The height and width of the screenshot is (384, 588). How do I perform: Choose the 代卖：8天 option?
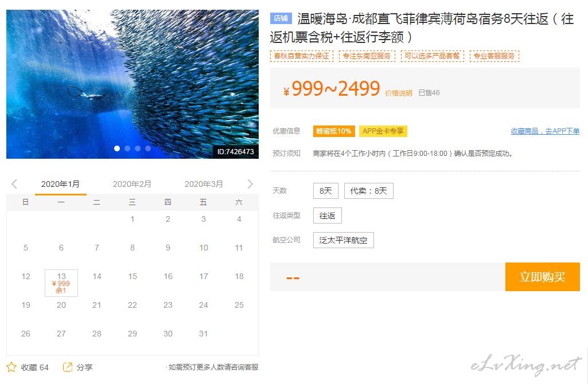[369, 191]
